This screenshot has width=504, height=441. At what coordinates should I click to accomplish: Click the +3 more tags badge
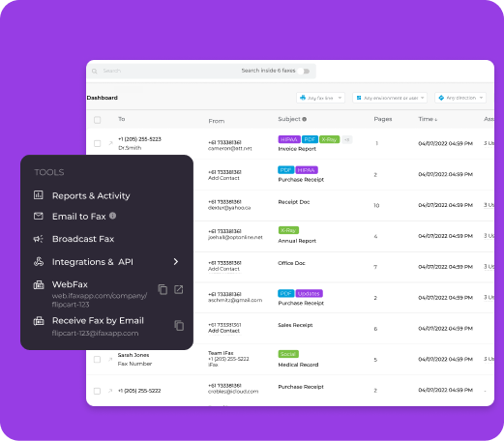pyautogui.click(x=347, y=139)
